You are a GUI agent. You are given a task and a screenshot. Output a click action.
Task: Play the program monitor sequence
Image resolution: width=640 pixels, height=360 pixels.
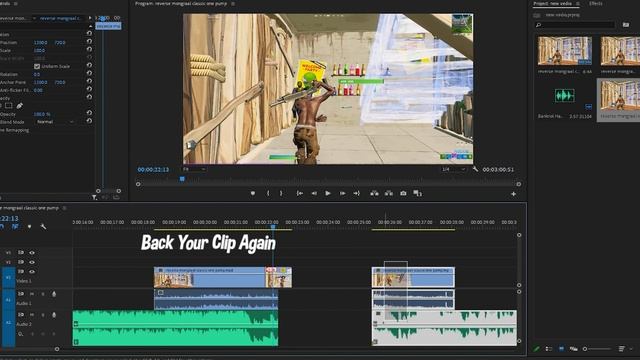click(x=328, y=193)
